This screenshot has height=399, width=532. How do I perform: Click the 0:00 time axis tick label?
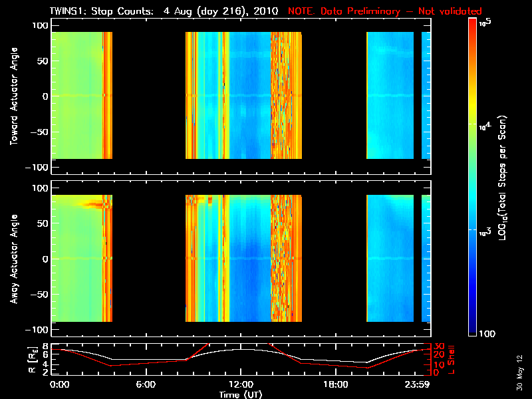tap(59, 385)
